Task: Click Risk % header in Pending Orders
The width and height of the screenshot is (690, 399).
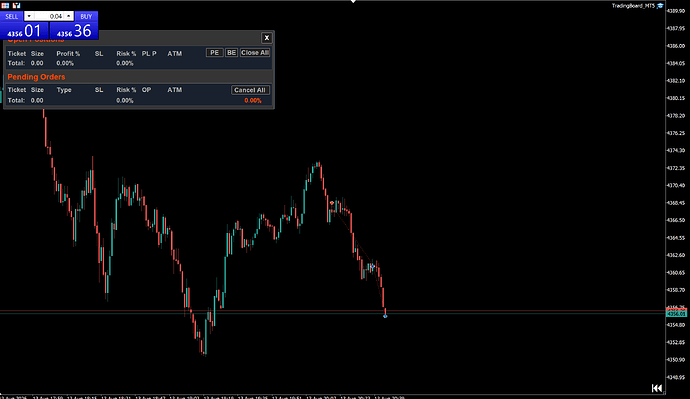Action: [x=126, y=90]
